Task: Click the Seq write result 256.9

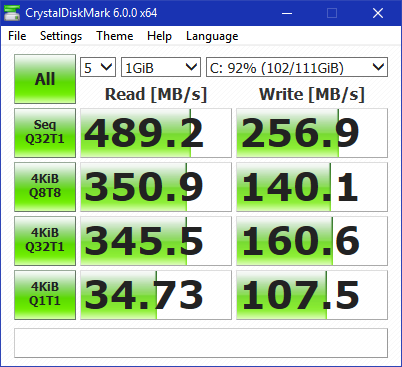Action: click(x=312, y=133)
